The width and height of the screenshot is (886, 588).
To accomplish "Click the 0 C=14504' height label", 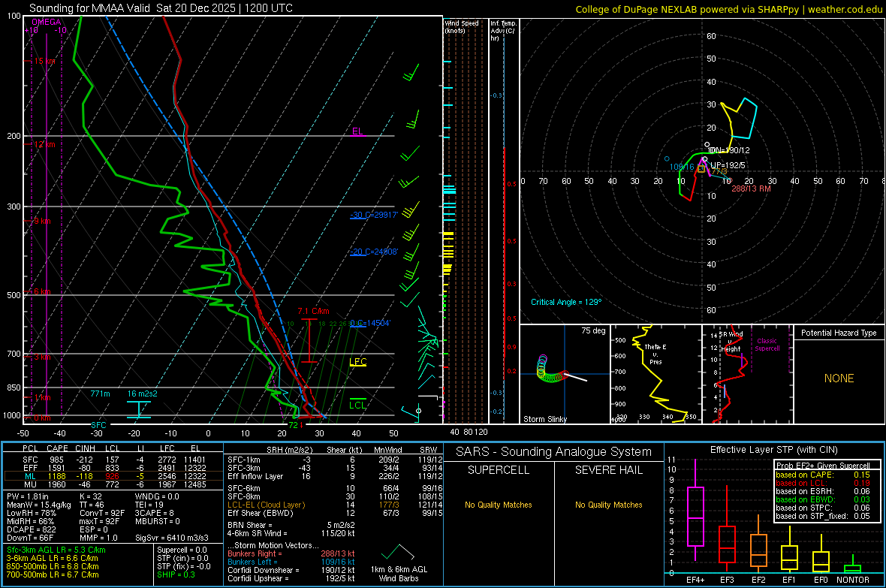I will [x=370, y=323].
